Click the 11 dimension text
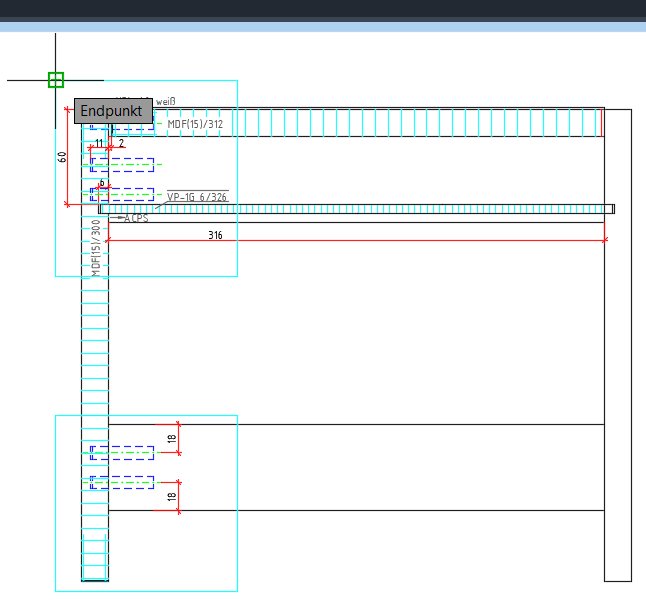 pyautogui.click(x=99, y=144)
